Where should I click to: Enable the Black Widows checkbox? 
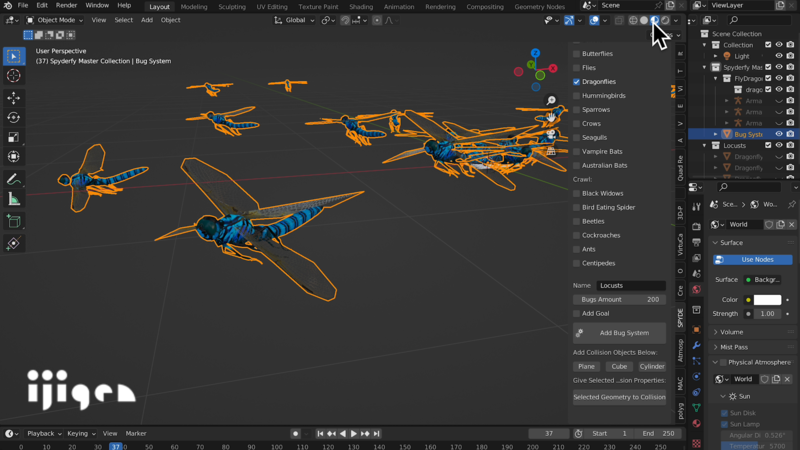[577, 193]
